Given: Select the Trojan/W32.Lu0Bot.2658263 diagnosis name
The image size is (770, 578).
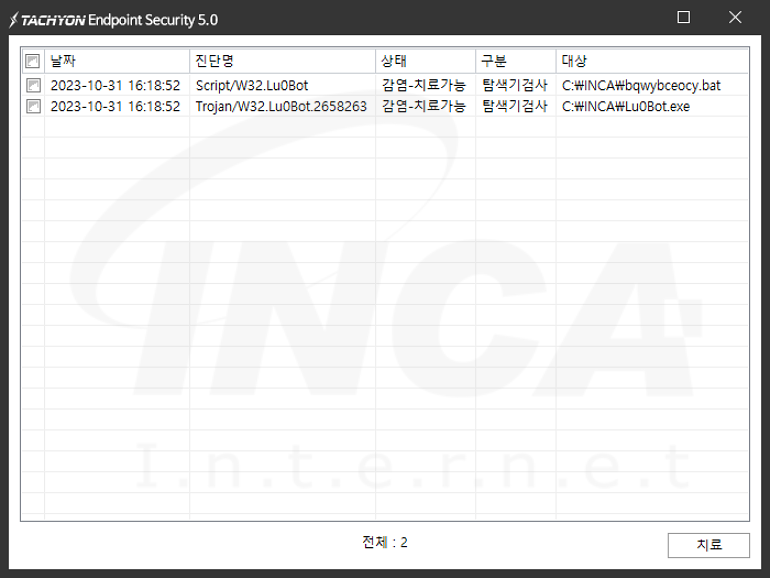Looking at the screenshot, I should 281,107.
